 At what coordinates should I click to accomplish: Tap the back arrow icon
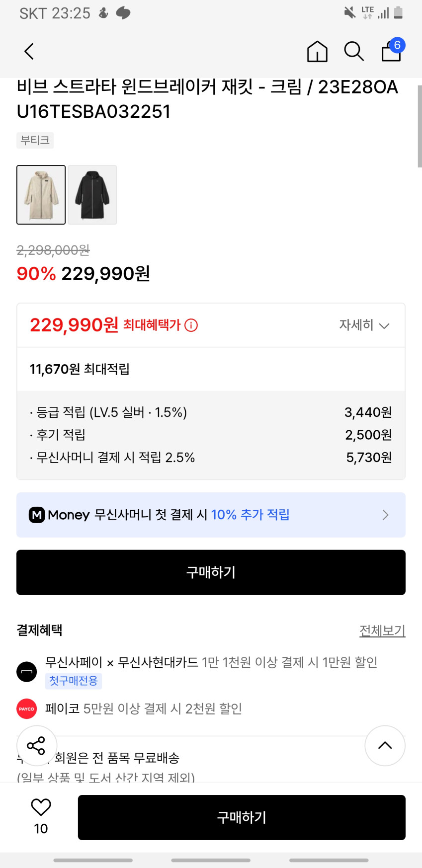[29, 51]
